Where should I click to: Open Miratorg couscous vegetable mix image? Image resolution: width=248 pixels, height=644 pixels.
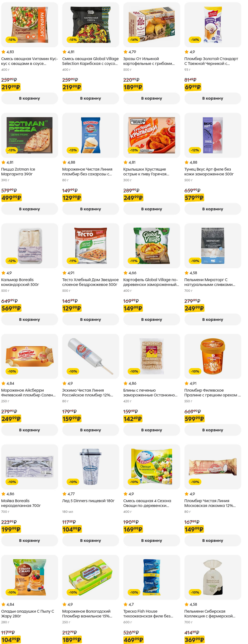[x=30, y=25]
